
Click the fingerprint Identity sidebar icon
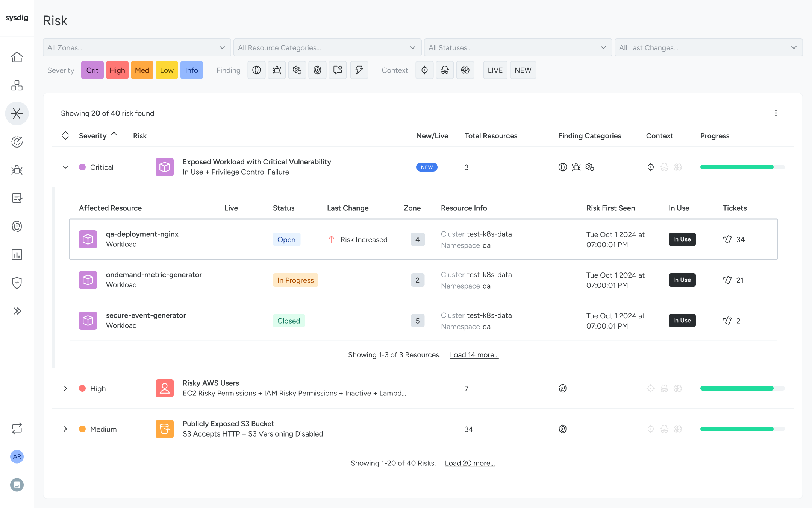tap(17, 227)
